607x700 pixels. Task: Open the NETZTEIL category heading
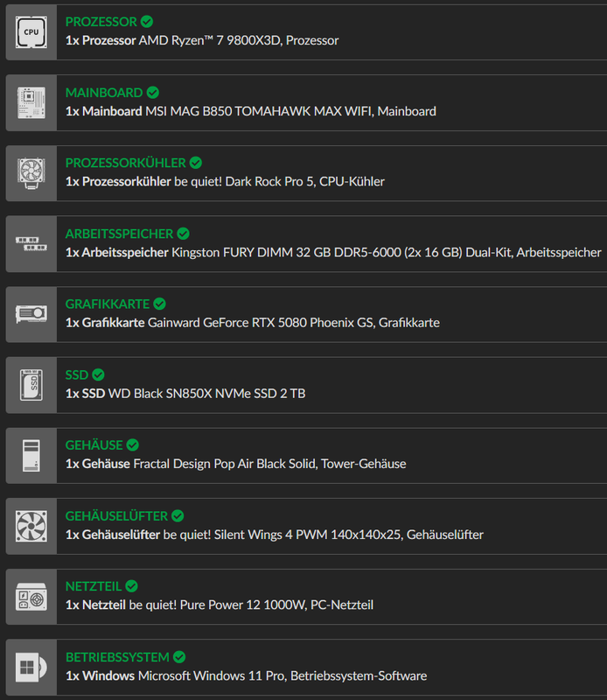click(x=94, y=586)
